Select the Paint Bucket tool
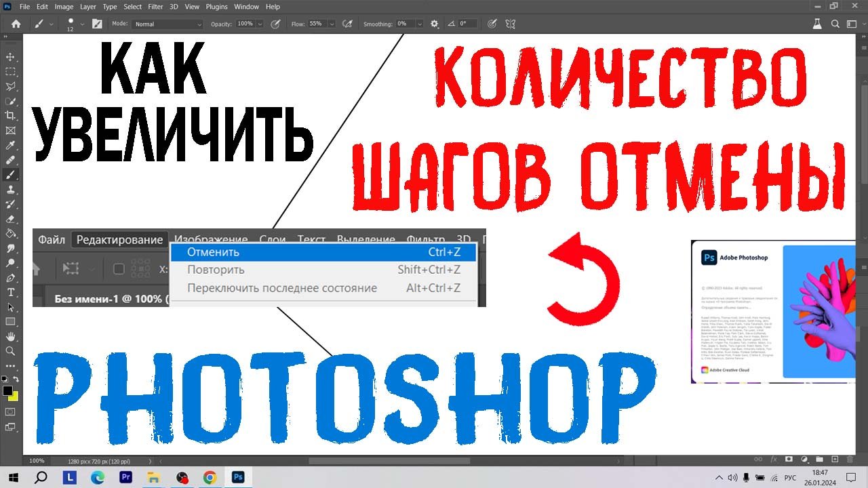868x488 pixels. [10, 234]
